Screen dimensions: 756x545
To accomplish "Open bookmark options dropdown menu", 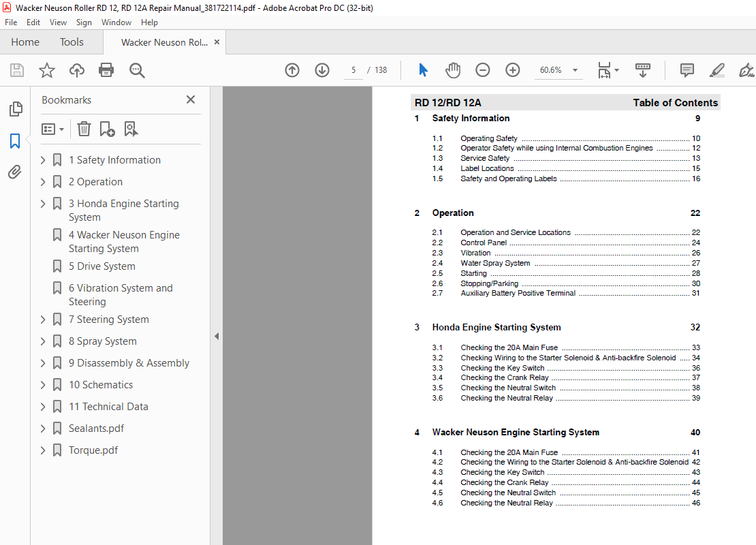I will [52, 129].
